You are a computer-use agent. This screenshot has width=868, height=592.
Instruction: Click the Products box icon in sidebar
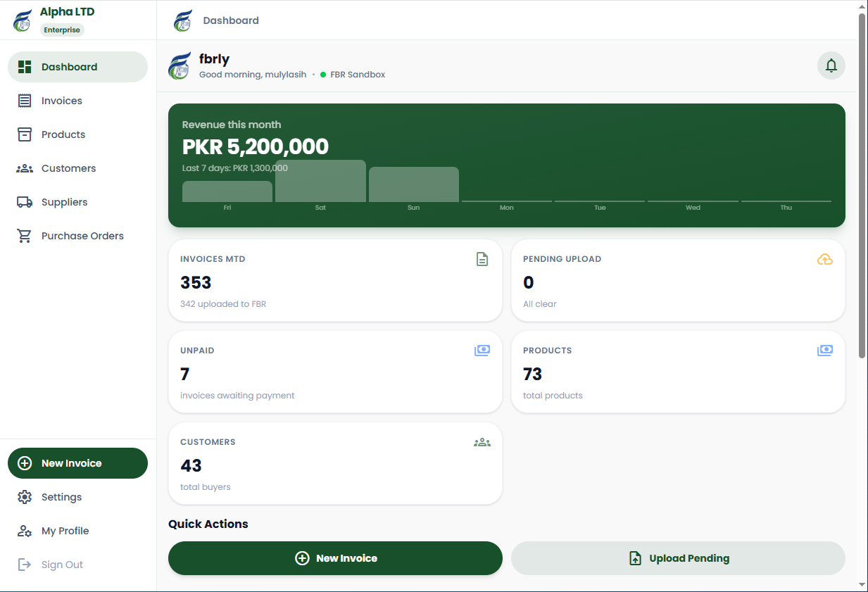pos(25,134)
